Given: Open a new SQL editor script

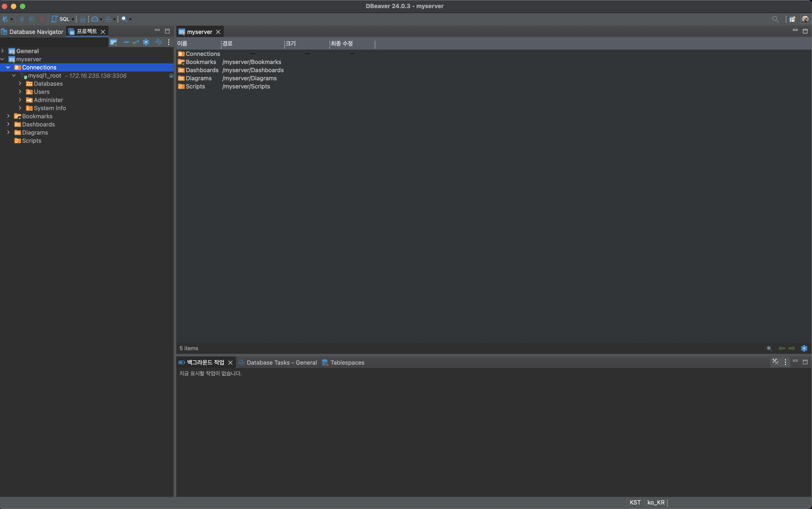Looking at the screenshot, I should pos(61,19).
